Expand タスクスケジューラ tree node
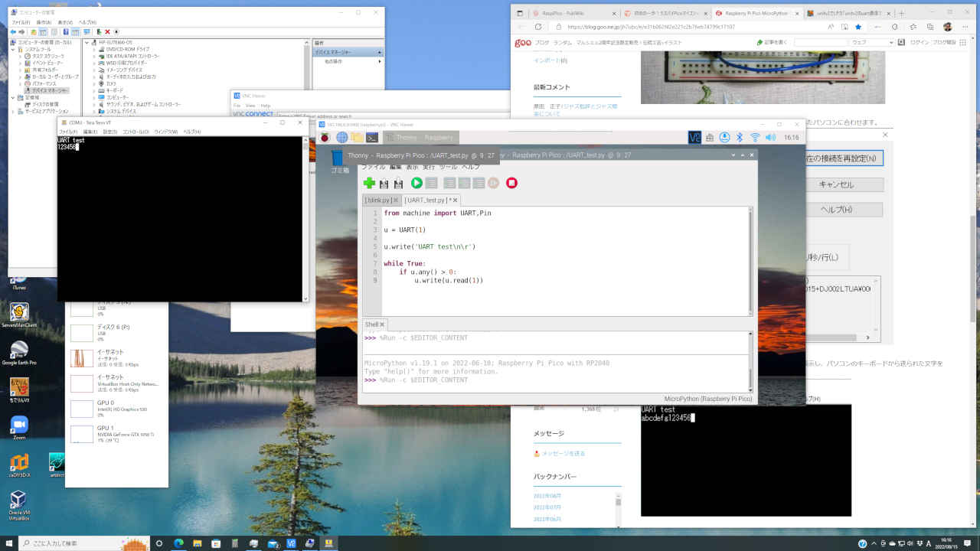Viewport: 980px width, 551px height. 21,56
